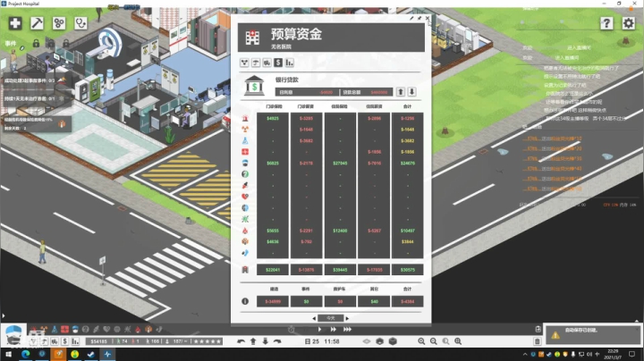Switch to the departments overview tab in budget panel
The width and height of the screenshot is (644, 361).
point(244,63)
